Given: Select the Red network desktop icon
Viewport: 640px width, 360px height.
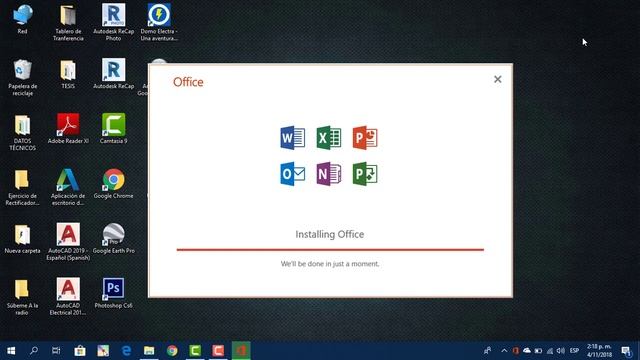Looking at the screenshot, I should pyautogui.click(x=22, y=19).
